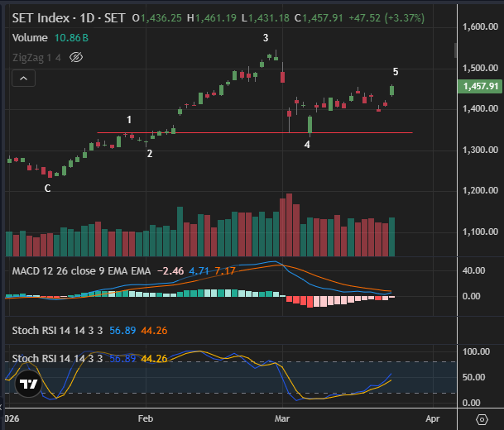Screen dimensions: 504x430
Task: Select wave label 4 below the line
Action: [307, 145]
